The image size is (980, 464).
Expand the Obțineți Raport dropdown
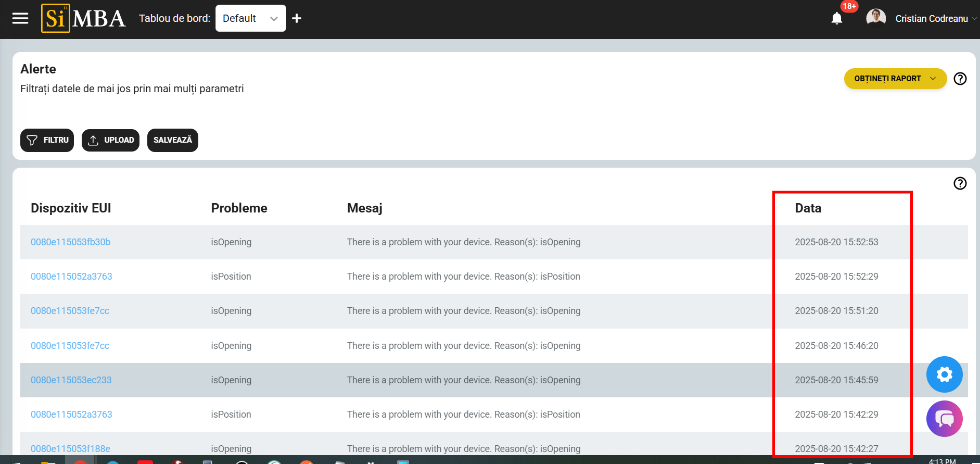coord(895,79)
